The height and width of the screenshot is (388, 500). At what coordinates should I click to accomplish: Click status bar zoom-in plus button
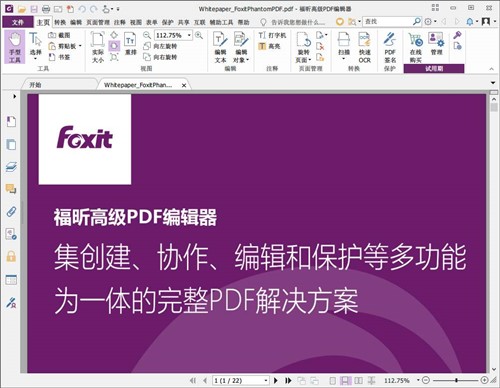pos(485,380)
